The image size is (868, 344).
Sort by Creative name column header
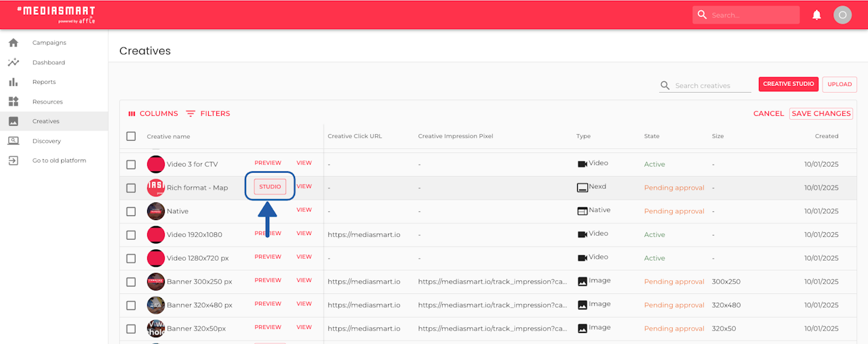[168, 136]
